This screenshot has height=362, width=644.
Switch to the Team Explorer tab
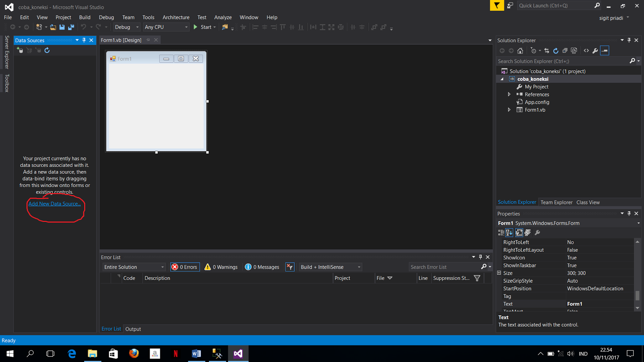tap(556, 202)
